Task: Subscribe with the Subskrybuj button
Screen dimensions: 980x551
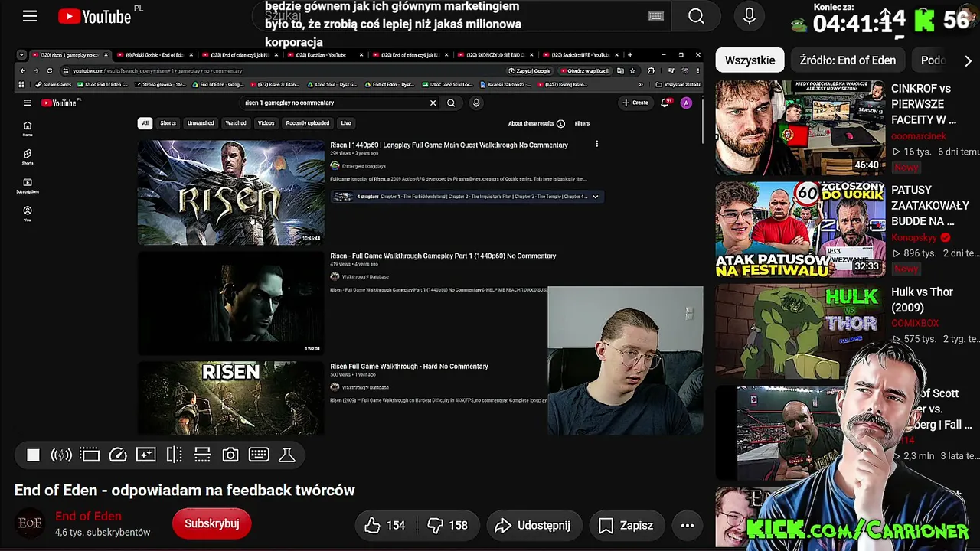Action: tap(212, 523)
